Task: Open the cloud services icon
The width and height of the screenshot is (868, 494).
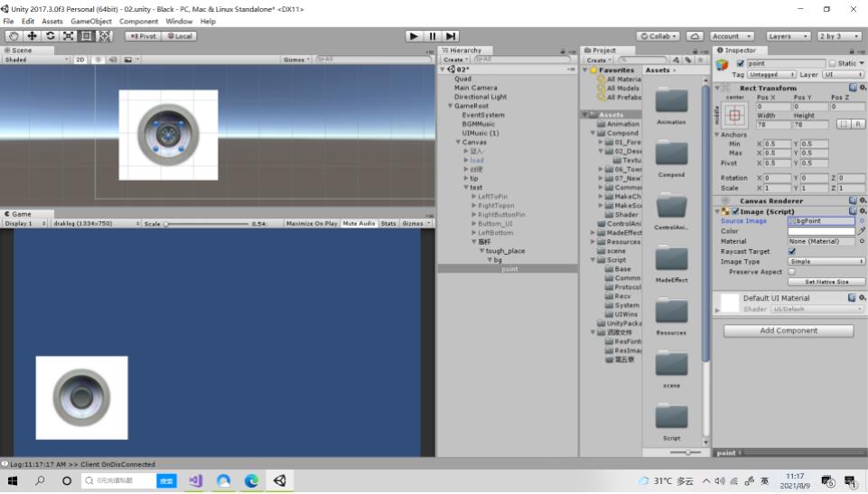Action: 695,36
